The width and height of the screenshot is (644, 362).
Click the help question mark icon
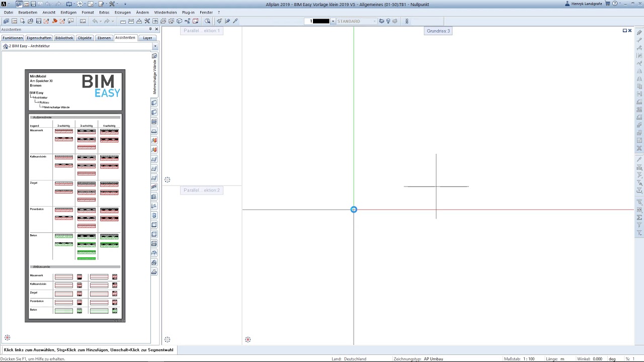pyautogui.click(x=615, y=4)
